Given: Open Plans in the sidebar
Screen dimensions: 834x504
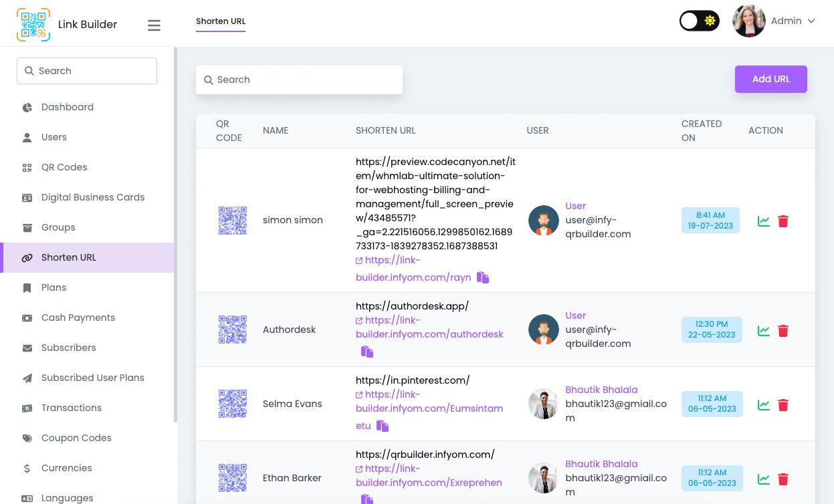Looking at the screenshot, I should tap(87, 287).
